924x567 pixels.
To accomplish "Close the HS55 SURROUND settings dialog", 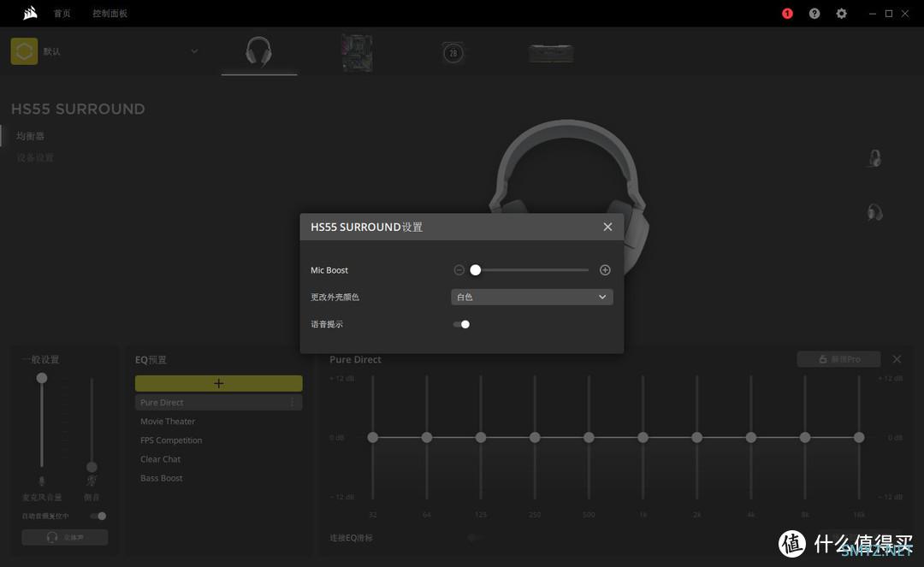I will click(607, 227).
